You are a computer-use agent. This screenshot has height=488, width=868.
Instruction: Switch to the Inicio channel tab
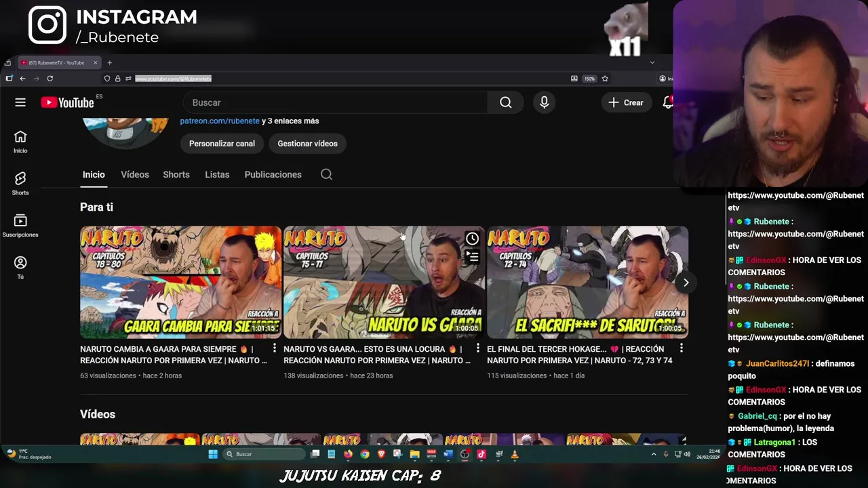pyautogui.click(x=94, y=174)
